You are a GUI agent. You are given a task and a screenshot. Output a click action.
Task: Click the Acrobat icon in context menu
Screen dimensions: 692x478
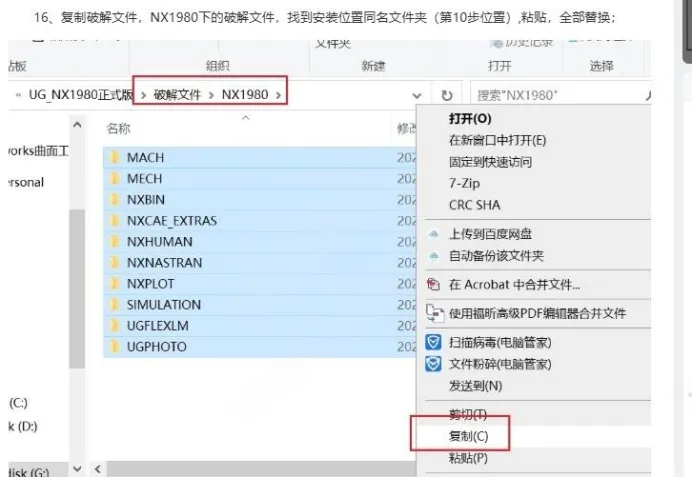pyautogui.click(x=433, y=284)
